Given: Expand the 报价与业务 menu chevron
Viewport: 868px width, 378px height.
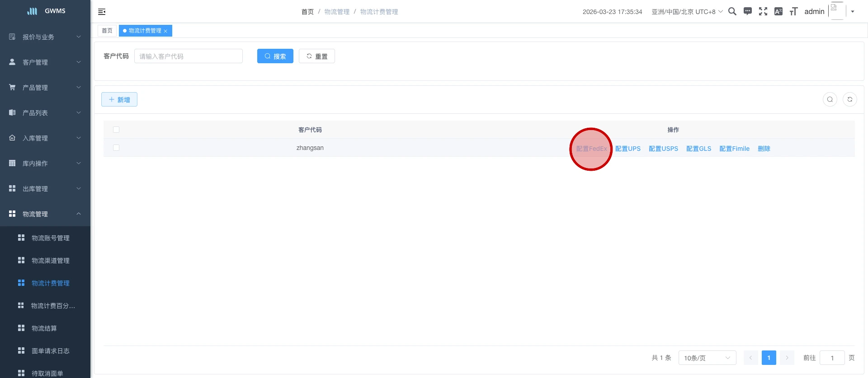Looking at the screenshot, I should (79, 37).
